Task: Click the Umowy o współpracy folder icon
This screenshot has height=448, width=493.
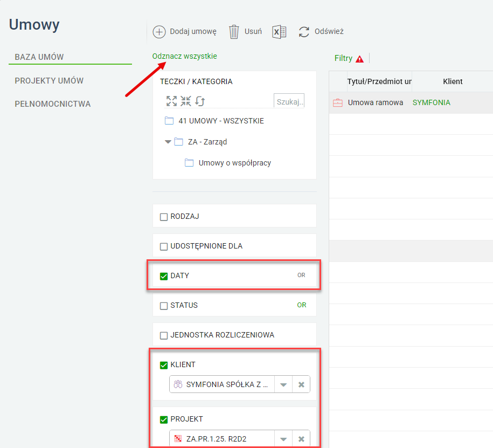Action: [x=189, y=163]
